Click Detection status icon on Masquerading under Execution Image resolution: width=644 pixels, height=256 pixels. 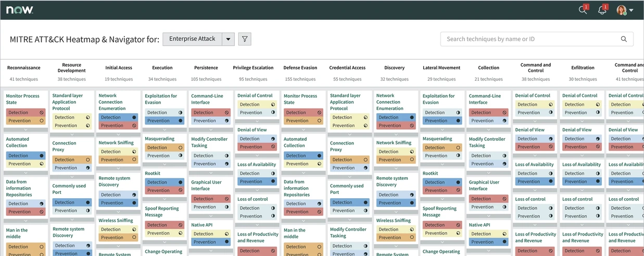click(181, 148)
